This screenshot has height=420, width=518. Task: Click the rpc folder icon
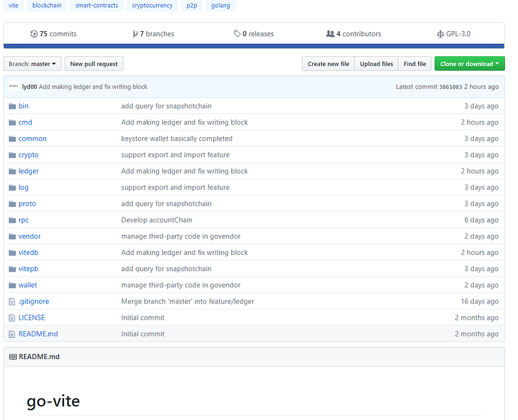(x=12, y=220)
